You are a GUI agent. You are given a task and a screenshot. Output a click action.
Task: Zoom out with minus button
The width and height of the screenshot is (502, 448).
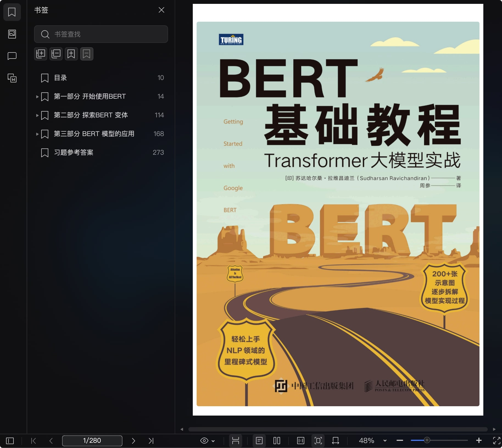click(400, 441)
